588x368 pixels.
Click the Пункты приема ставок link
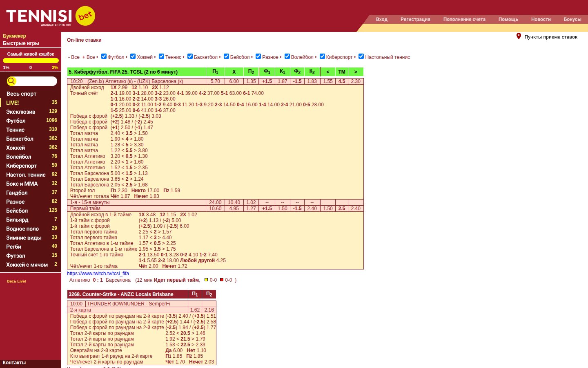tap(550, 37)
